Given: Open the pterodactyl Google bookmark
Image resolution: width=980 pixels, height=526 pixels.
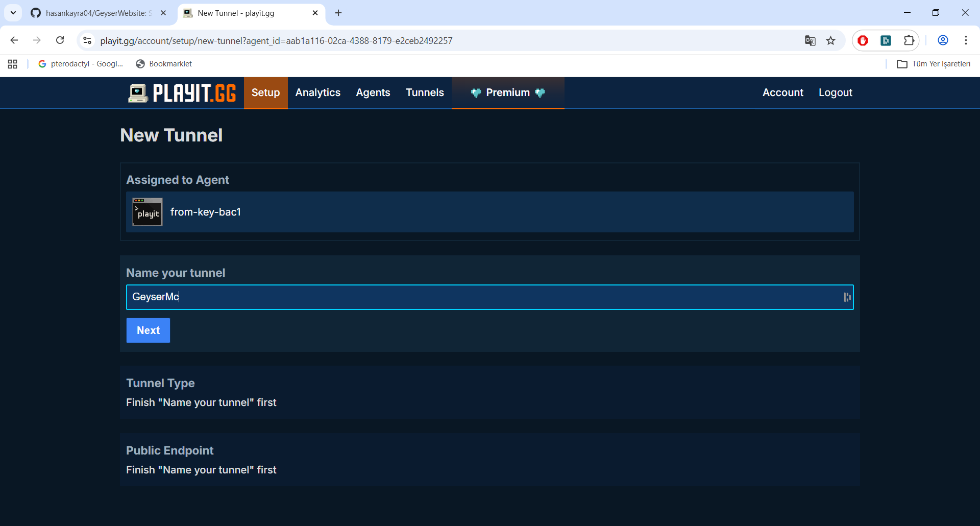Looking at the screenshot, I should point(81,64).
